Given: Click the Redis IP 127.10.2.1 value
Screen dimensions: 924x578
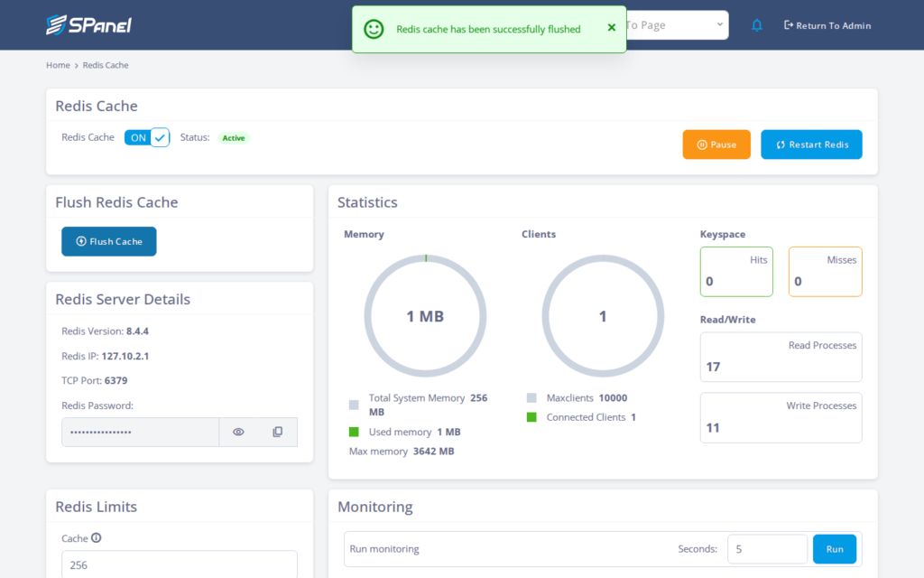Looking at the screenshot, I should pyautogui.click(x=125, y=356).
